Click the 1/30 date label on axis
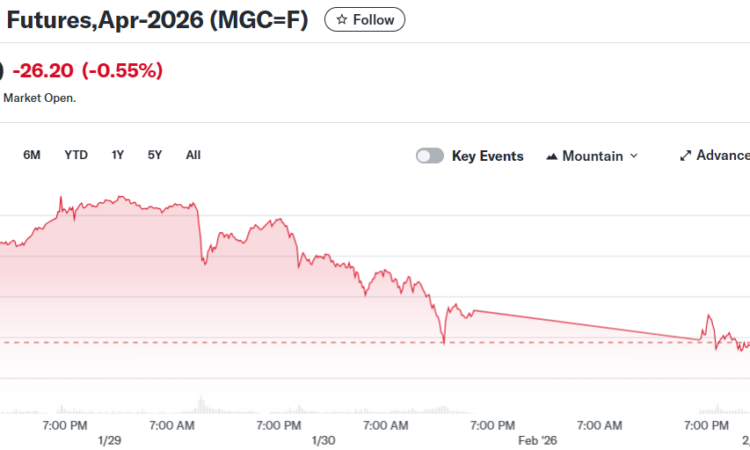750x450 pixels. tap(323, 440)
